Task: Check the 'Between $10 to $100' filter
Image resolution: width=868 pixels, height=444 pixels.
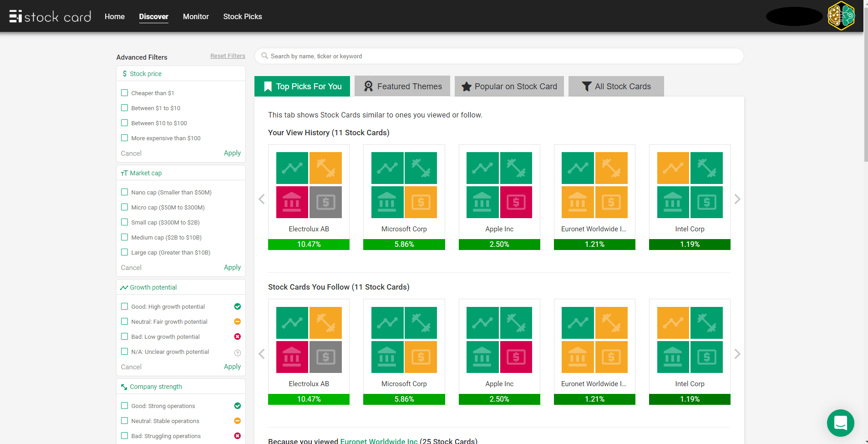Action: coord(124,123)
